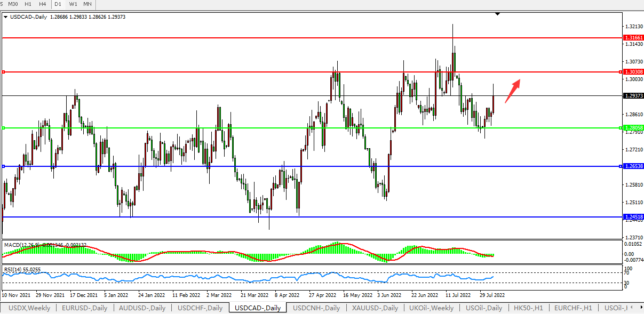
Task: Go to the HK50-,H1 tab
Action: point(528,308)
